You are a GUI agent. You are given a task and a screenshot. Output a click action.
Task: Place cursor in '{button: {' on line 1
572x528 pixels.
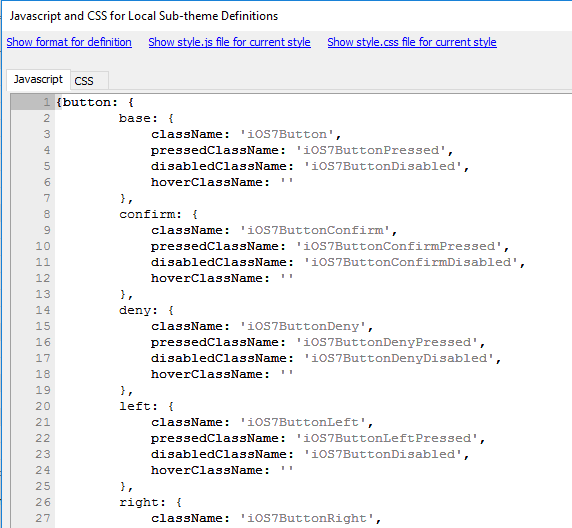tap(95, 102)
